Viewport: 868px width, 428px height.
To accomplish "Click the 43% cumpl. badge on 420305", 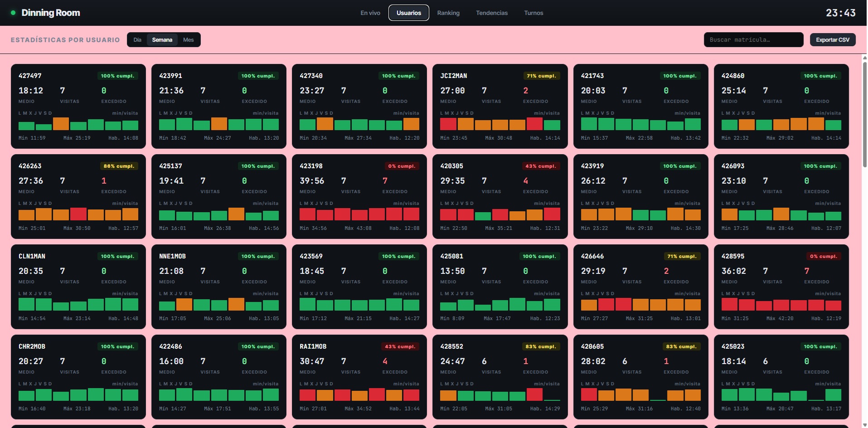I will 541,166.
